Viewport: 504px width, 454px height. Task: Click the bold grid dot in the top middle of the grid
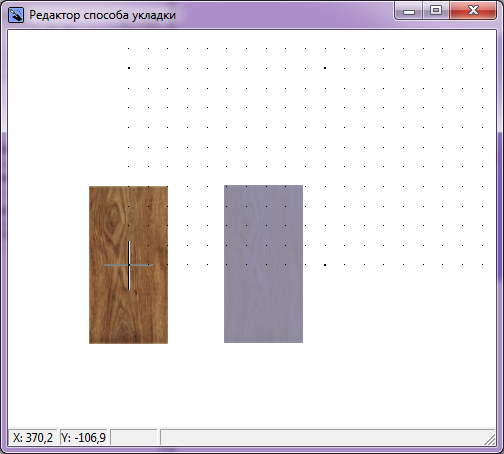[325, 68]
